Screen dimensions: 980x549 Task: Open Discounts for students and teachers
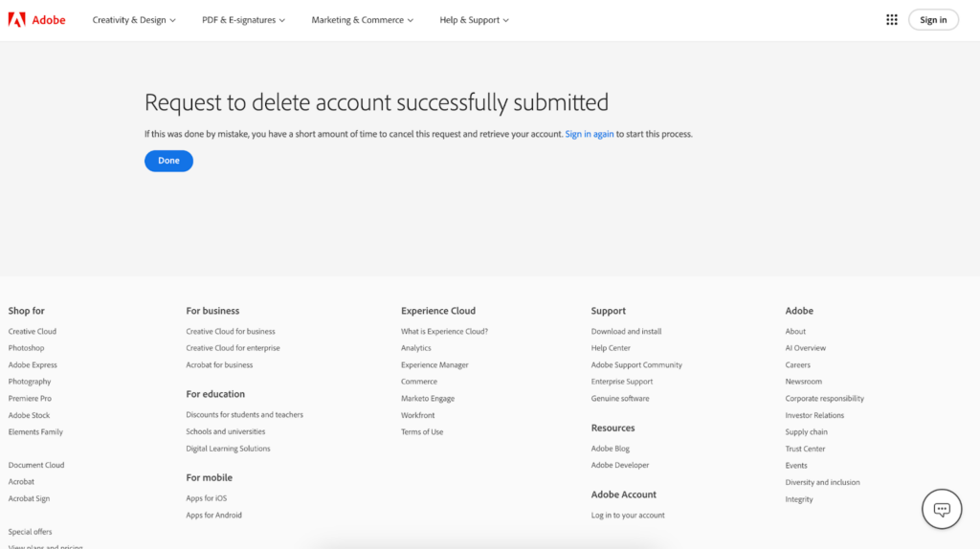coord(244,415)
